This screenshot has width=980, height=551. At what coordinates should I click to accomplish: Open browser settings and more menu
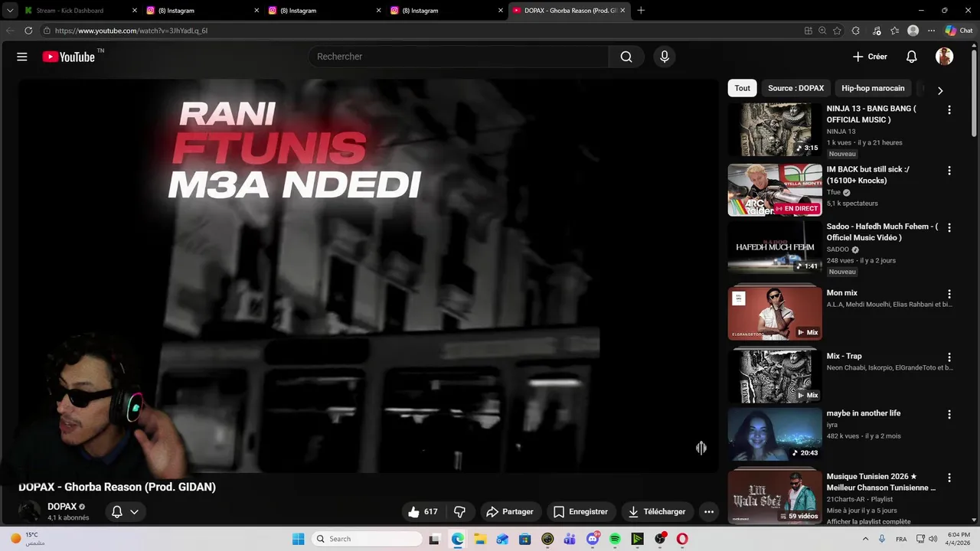[x=931, y=31]
